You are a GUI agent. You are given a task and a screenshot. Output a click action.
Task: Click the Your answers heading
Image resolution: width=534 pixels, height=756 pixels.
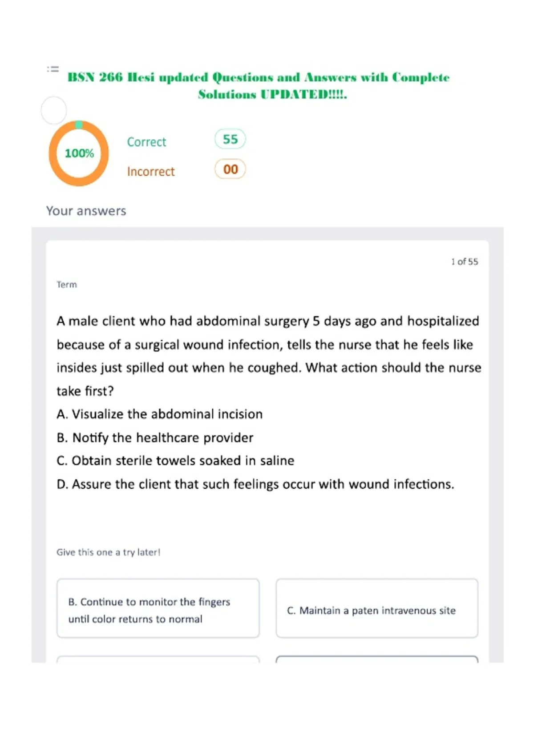pos(86,211)
